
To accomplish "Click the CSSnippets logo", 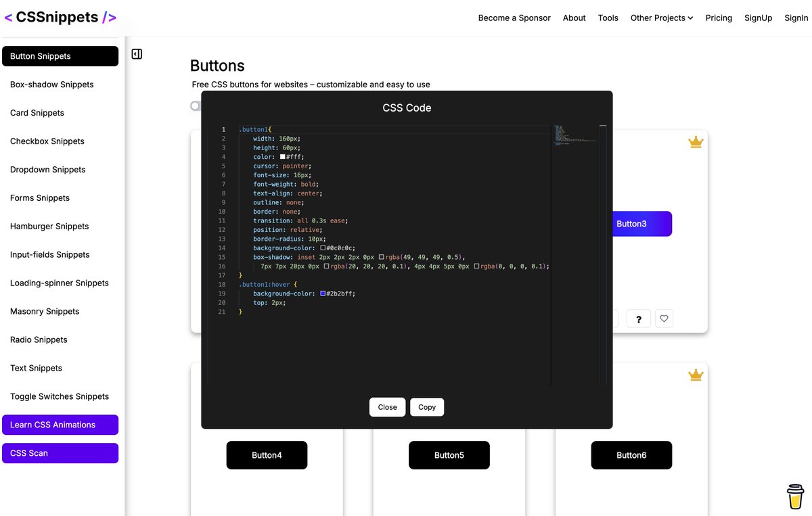I will [x=60, y=16].
